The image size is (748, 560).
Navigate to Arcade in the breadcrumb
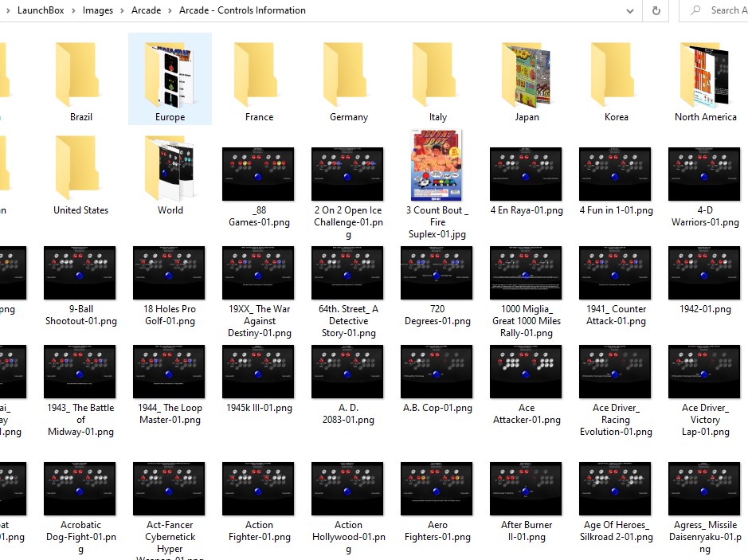pos(146,10)
